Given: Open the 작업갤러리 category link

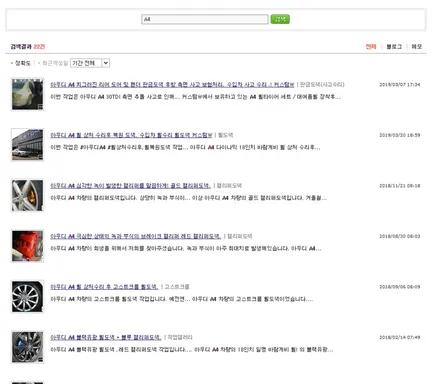Looking at the screenshot, I should [180, 337].
